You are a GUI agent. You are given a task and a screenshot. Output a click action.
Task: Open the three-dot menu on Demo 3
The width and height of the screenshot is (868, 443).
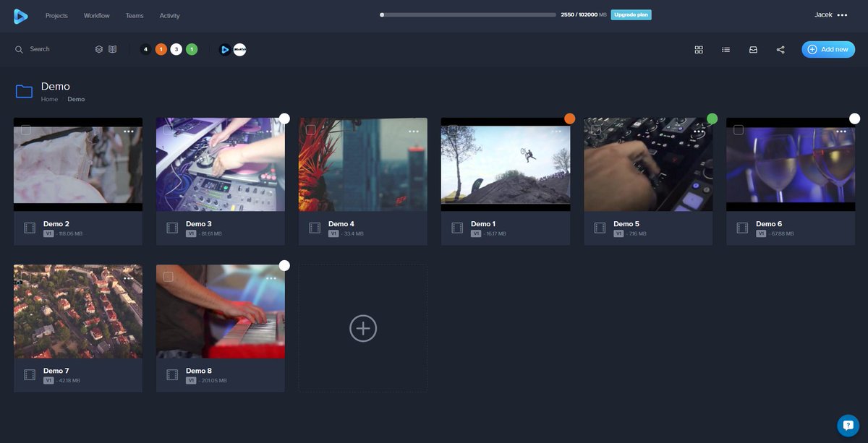pyautogui.click(x=271, y=132)
